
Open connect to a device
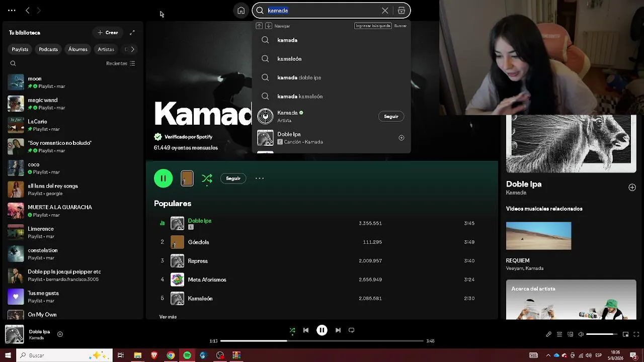click(x=570, y=334)
